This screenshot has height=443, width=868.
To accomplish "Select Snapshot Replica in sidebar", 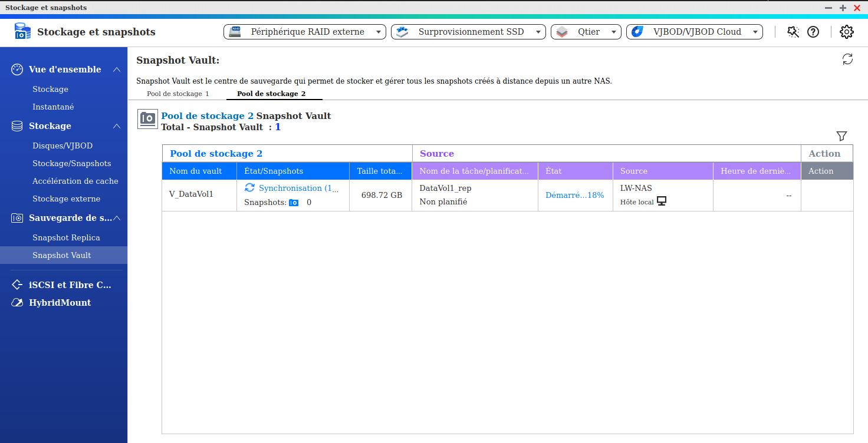I will click(x=66, y=237).
